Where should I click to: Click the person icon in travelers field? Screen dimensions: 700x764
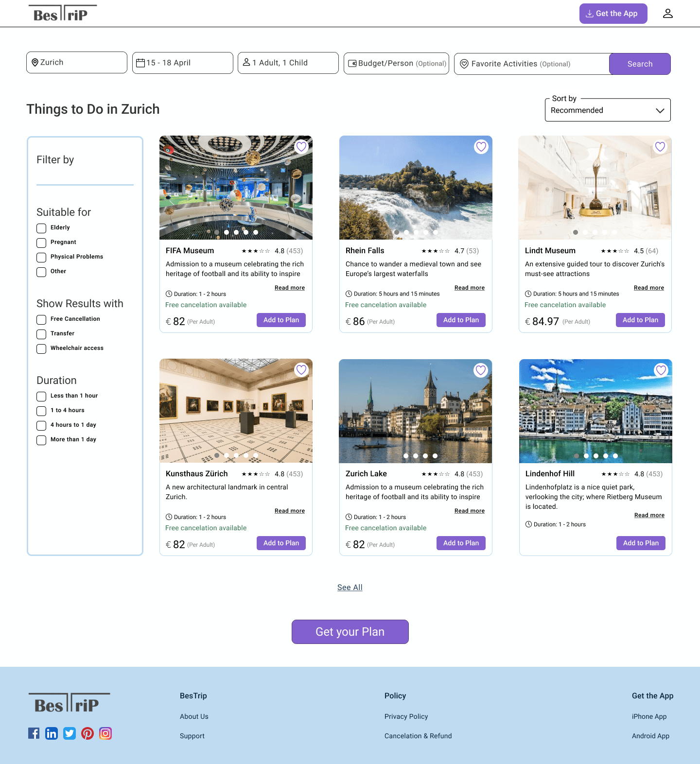click(246, 62)
